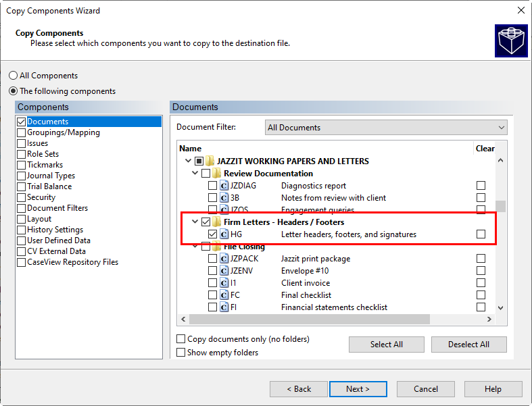Open Help for the wizard
The width and height of the screenshot is (532, 406).
493,389
